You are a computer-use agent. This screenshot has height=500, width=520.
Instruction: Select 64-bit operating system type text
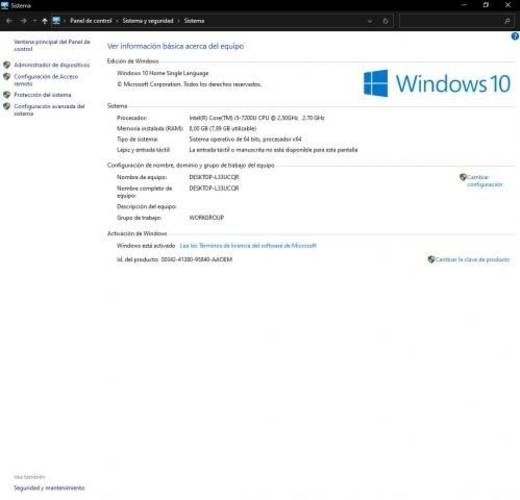click(x=245, y=139)
